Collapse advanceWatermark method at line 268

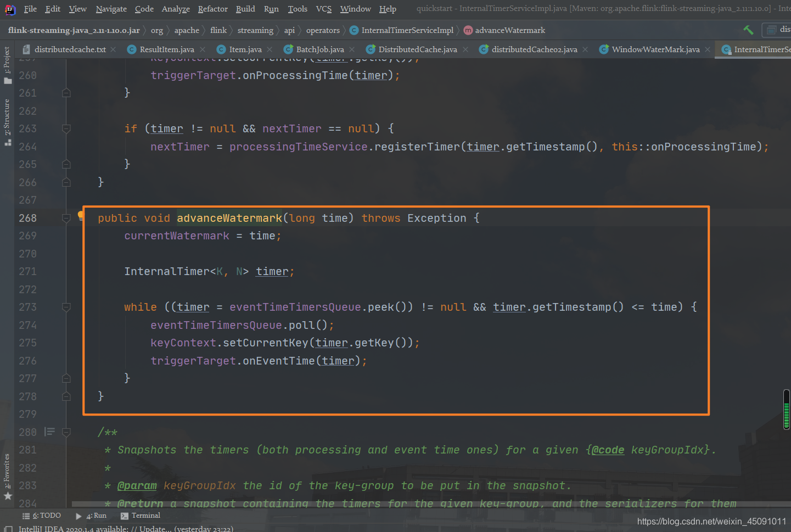point(66,218)
